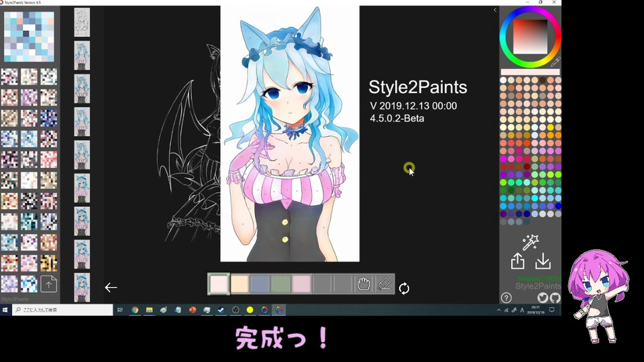
Task: Click the white line-art sketch behind canvas
Action: [189, 143]
